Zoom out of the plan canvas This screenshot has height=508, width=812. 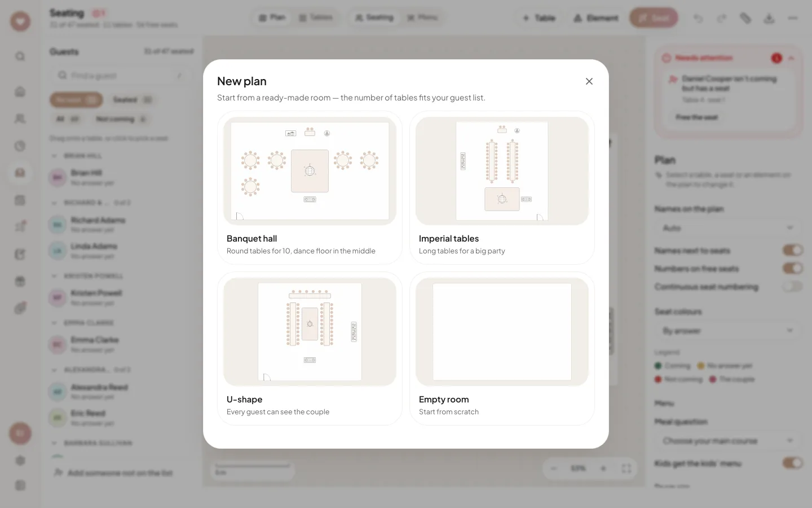(x=554, y=468)
